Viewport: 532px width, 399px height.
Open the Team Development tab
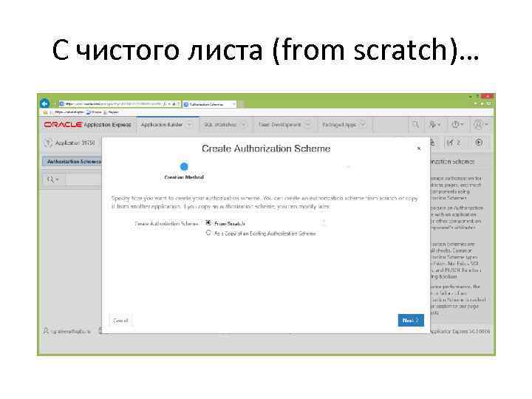279,125
